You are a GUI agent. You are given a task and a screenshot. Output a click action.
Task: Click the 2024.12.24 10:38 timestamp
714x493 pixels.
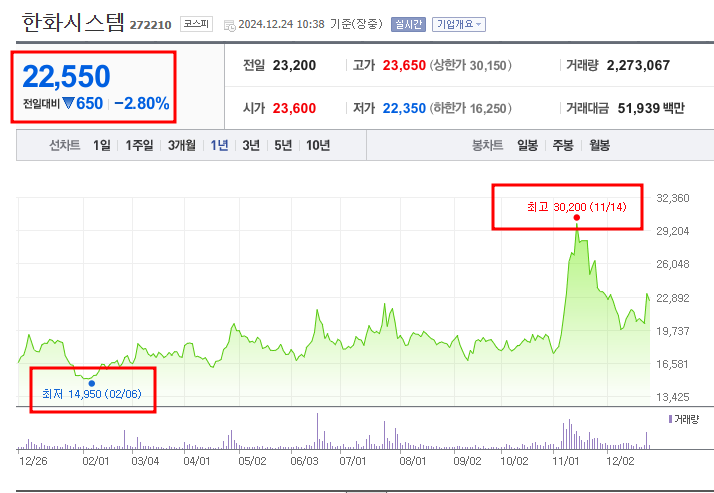281,24
